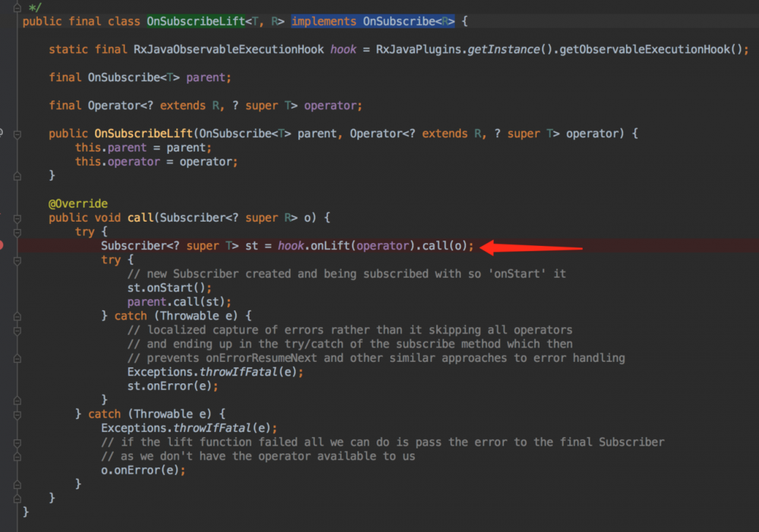Collapse the outer try block fold marker
This screenshot has width=759, height=532.
16,231
